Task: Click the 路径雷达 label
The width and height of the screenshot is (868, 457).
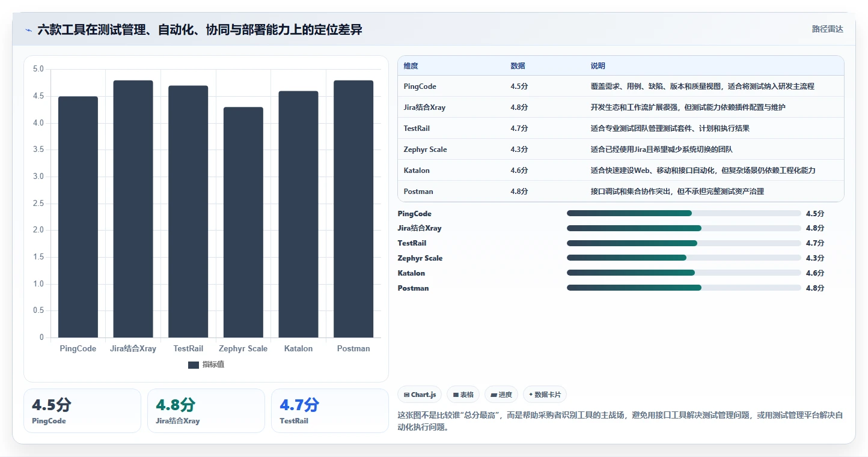Action: (x=827, y=29)
